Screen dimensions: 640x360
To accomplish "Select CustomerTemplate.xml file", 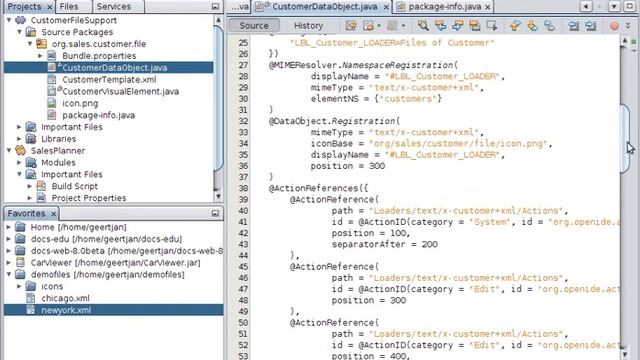I will (x=109, y=79).
